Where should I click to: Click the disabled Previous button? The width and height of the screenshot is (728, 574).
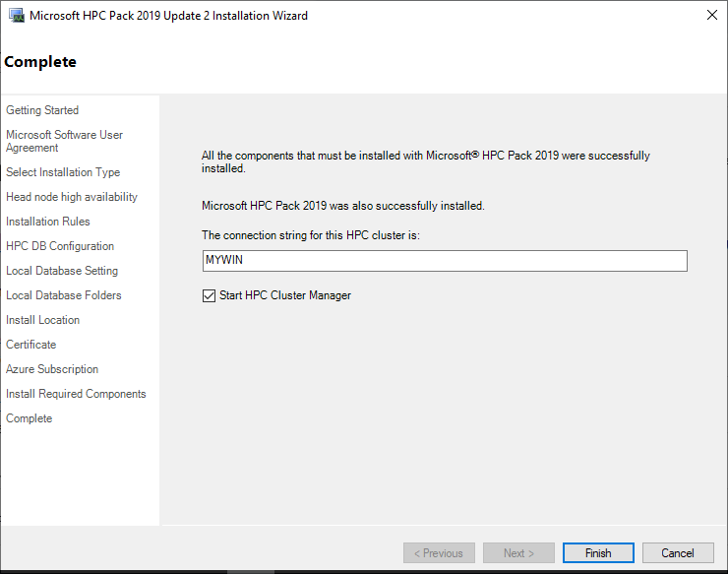point(439,553)
